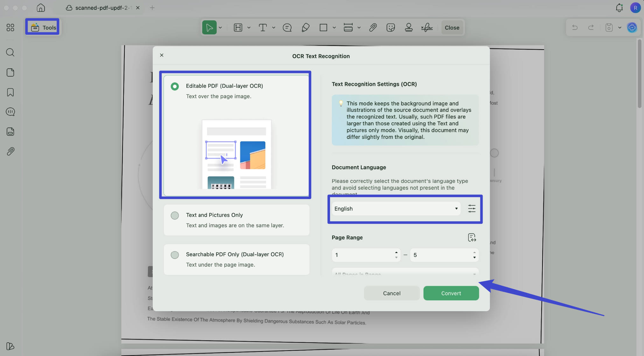Open the signature tool
Screen dimensions: 644x356
click(x=427, y=28)
